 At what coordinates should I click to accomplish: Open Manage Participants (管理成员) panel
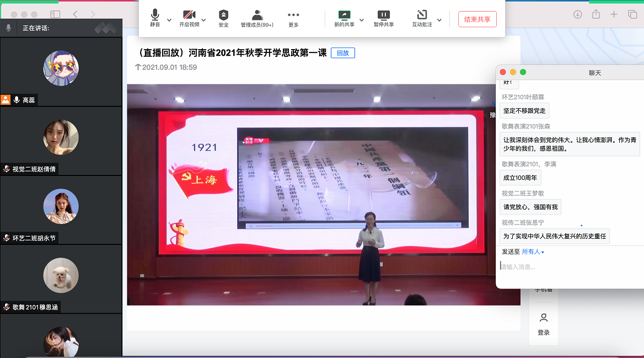[257, 15]
